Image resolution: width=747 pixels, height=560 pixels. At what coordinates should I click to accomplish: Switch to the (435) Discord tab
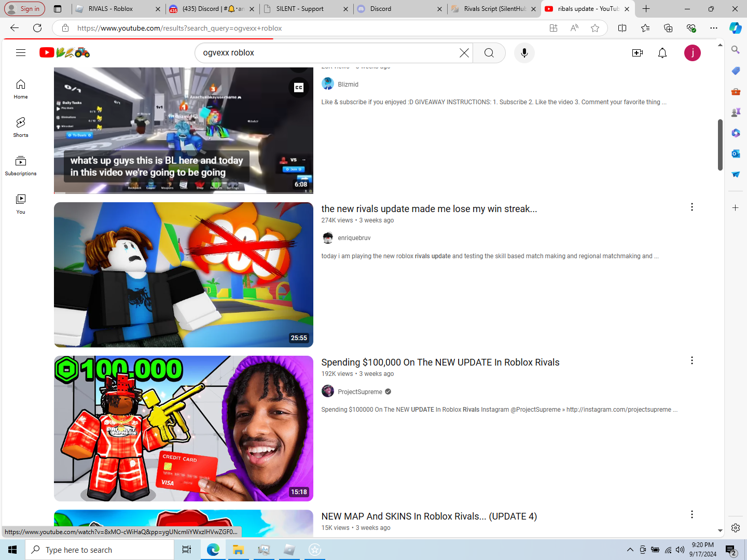(x=212, y=9)
